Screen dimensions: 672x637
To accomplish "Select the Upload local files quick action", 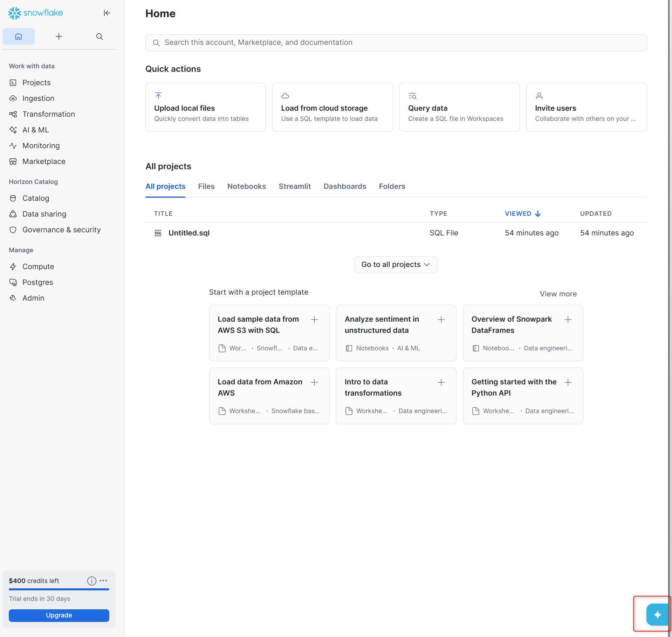I will [205, 107].
